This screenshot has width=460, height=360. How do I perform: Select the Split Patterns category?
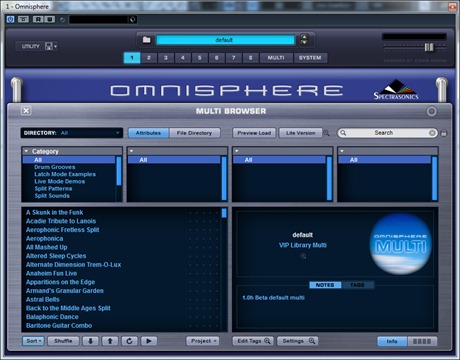tap(53, 189)
